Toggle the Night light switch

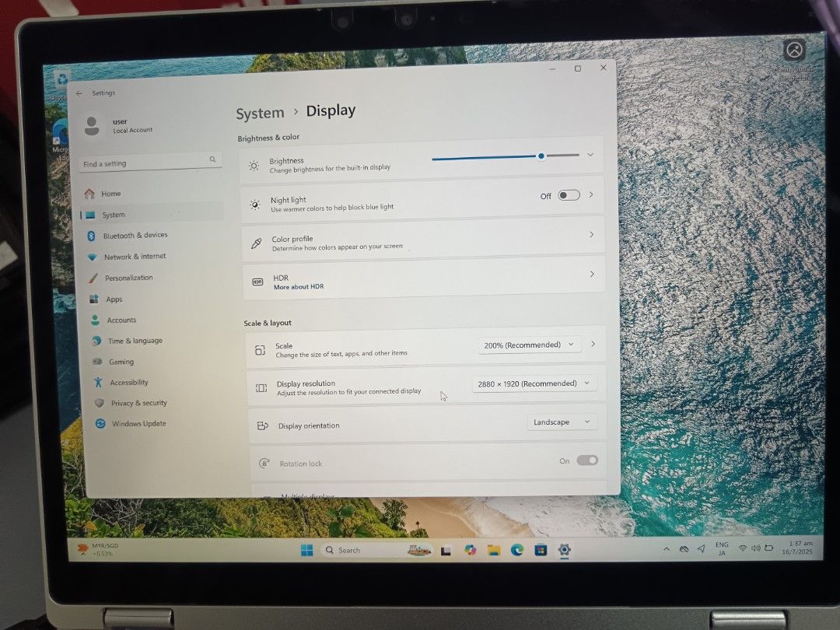click(x=569, y=195)
